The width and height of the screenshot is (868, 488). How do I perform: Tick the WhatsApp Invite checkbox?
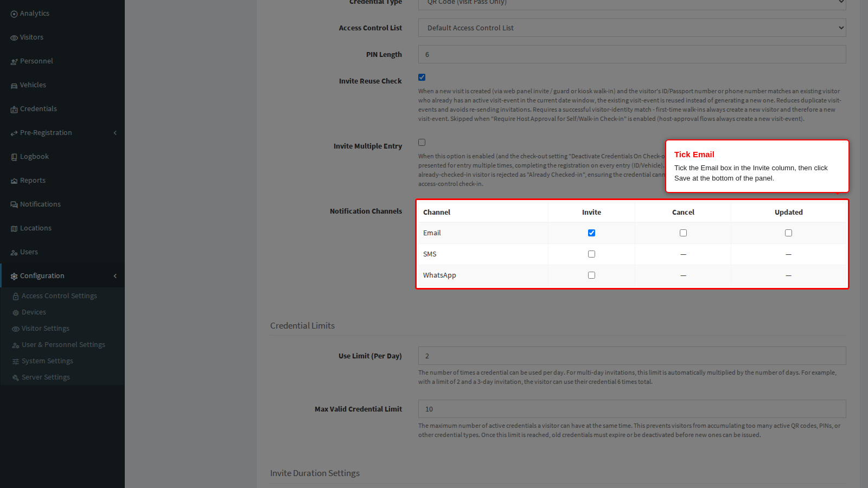[x=591, y=275]
